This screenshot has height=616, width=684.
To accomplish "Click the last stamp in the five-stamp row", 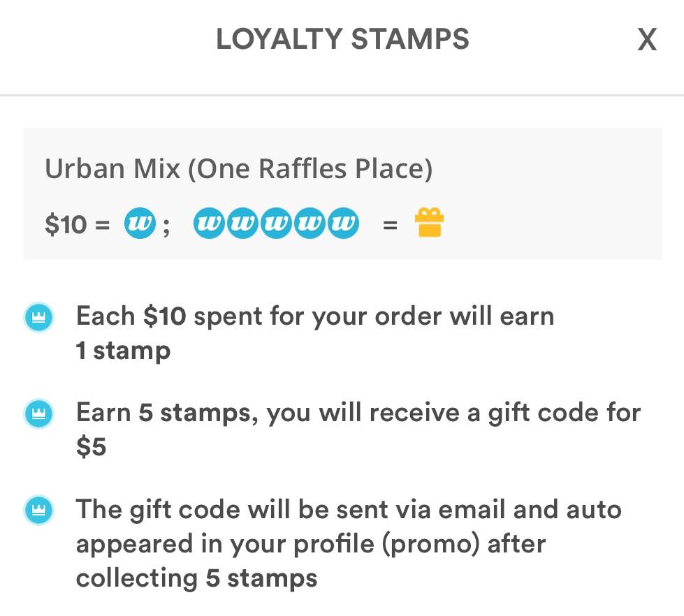I will click(x=342, y=224).
